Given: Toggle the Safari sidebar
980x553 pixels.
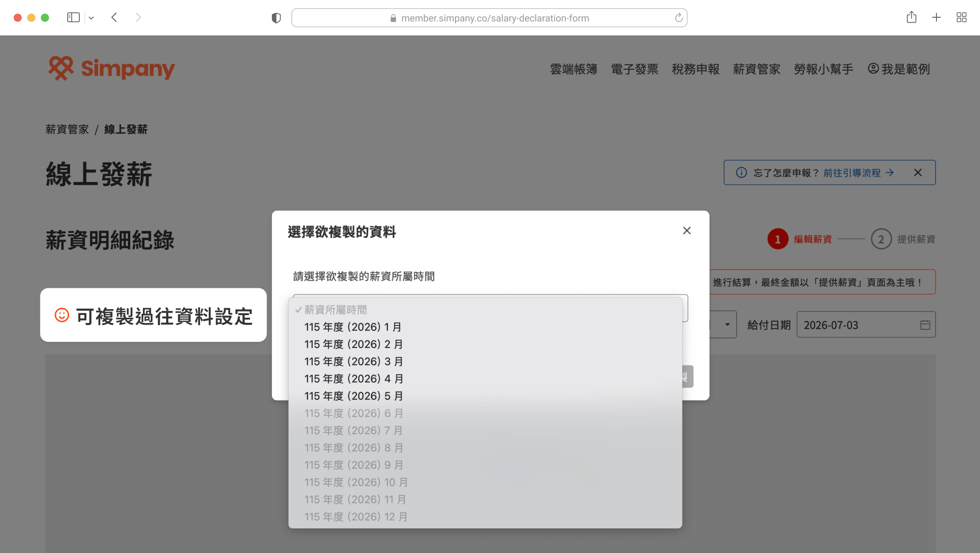Looking at the screenshot, I should [73, 17].
